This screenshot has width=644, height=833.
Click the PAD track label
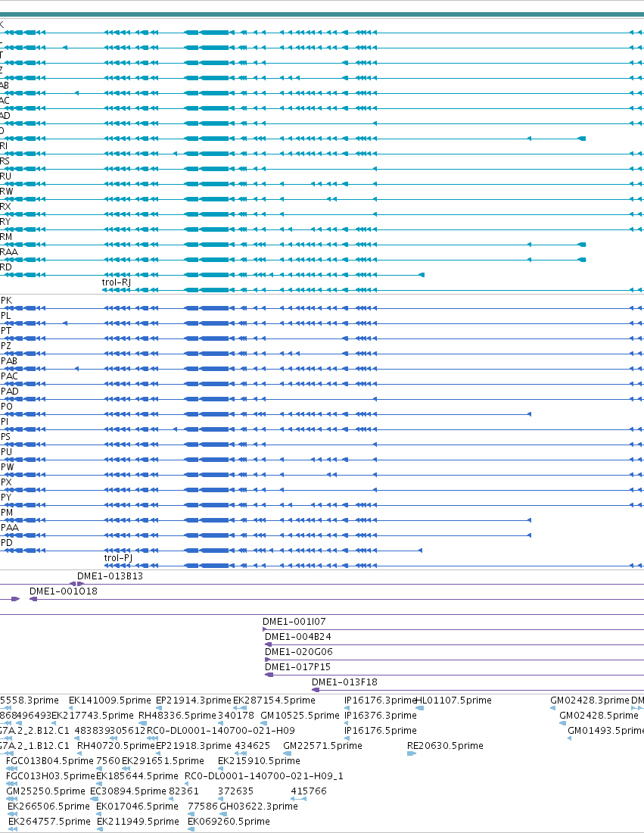click(10, 392)
